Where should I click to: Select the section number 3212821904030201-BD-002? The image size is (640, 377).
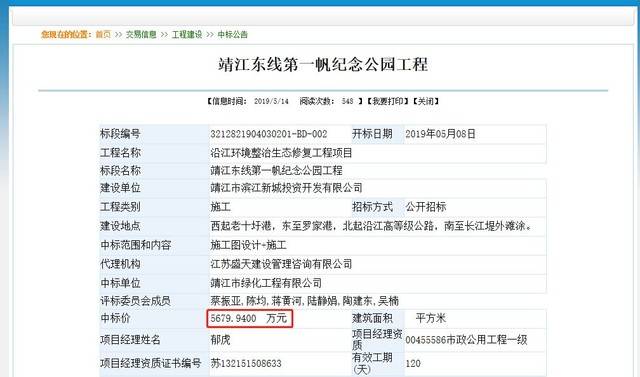click(269, 134)
